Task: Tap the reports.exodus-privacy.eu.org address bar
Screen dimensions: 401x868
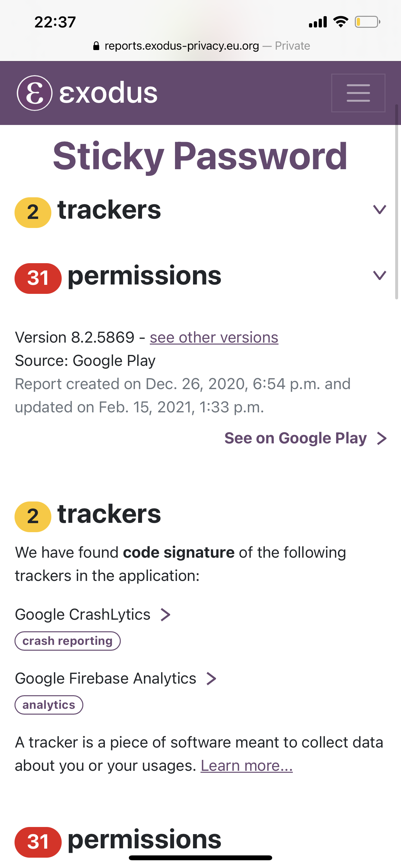Action: click(182, 46)
